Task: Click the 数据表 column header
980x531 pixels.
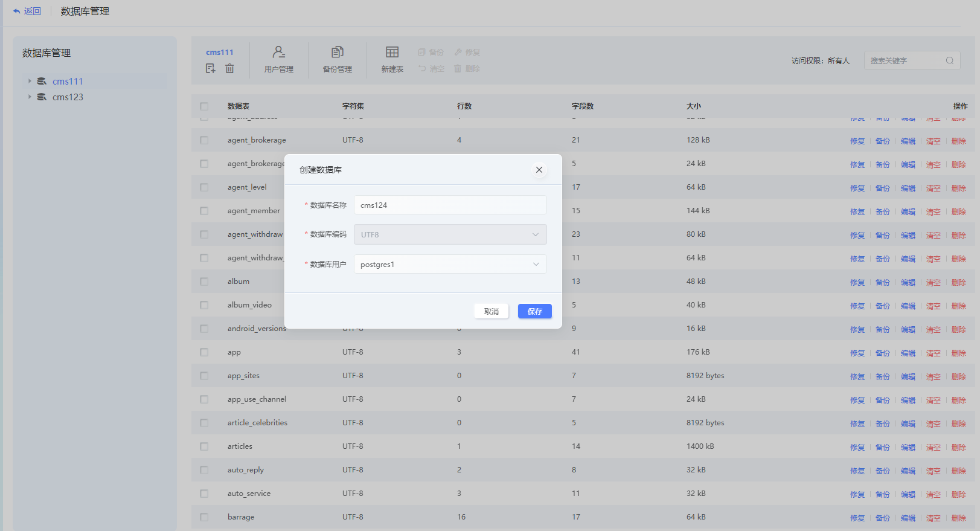Action: [239, 106]
